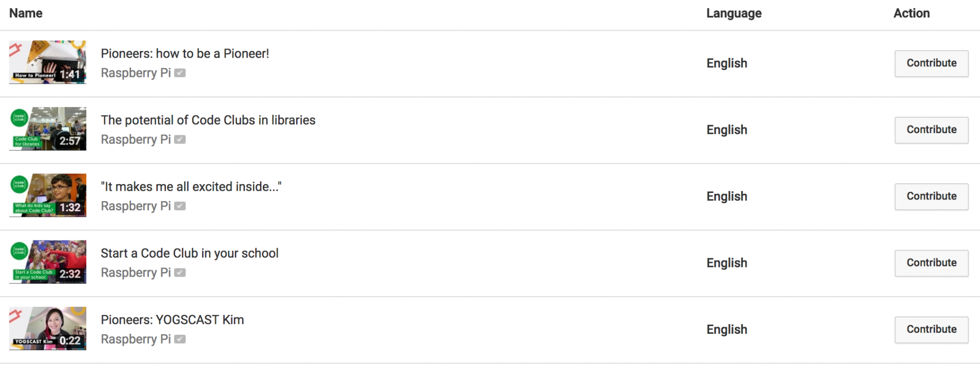
Task: Click verified badge under Code Clubs in libraries
Action: [180, 139]
